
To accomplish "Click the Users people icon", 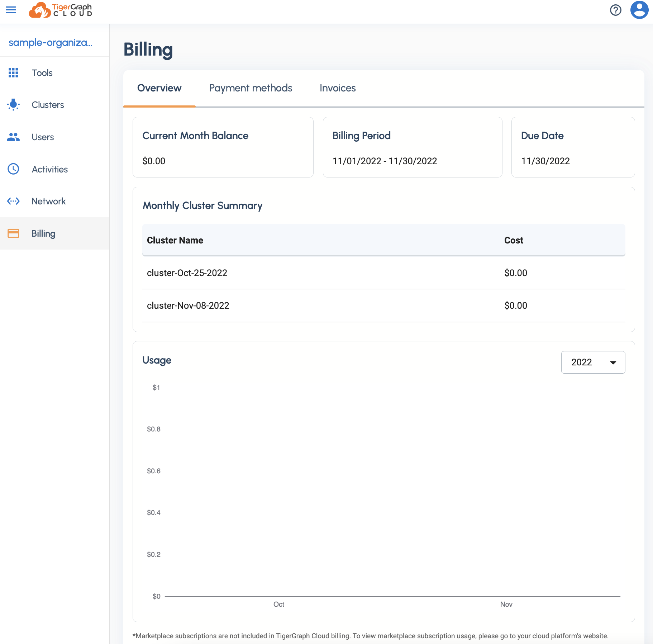I will coord(13,137).
